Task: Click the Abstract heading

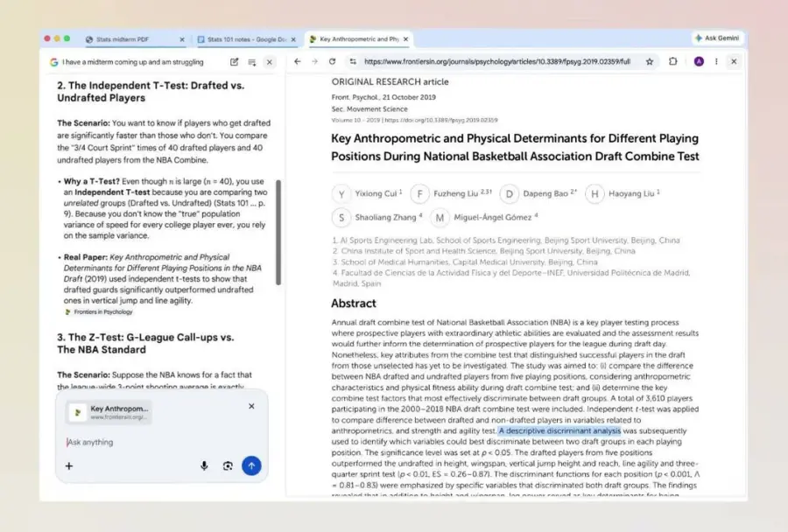Action: 354,304
